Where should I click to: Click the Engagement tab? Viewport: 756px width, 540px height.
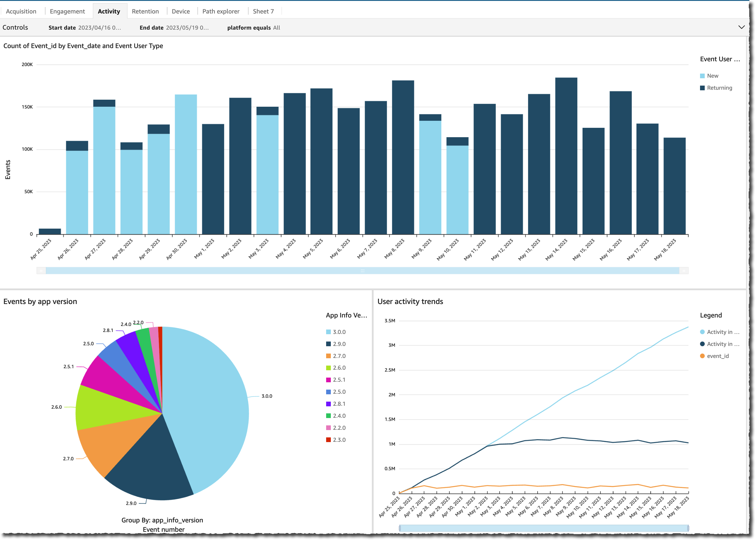click(67, 11)
